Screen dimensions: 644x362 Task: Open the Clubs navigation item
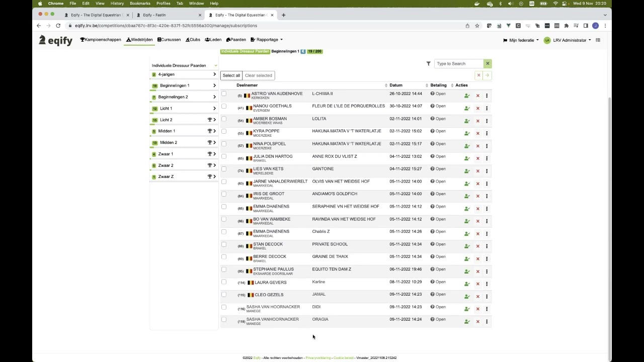click(193, 40)
